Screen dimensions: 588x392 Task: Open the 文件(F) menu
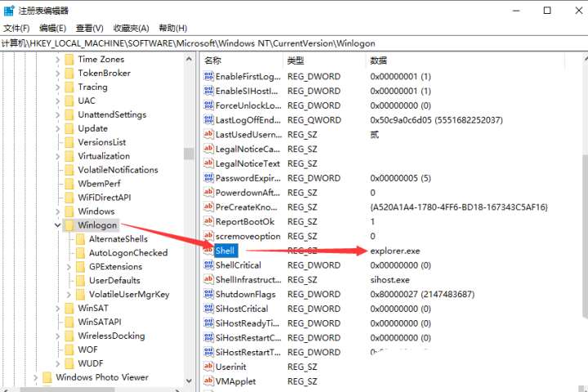tap(16, 28)
